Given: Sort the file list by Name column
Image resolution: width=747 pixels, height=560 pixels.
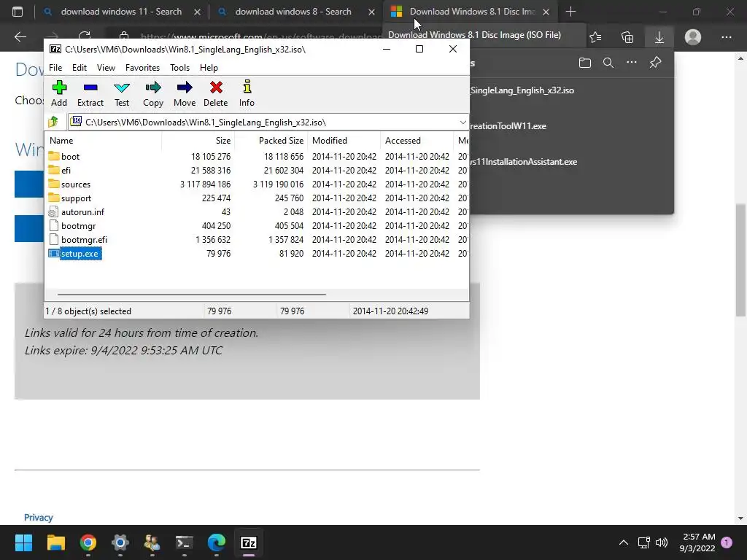Looking at the screenshot, I should coord(104,141).
